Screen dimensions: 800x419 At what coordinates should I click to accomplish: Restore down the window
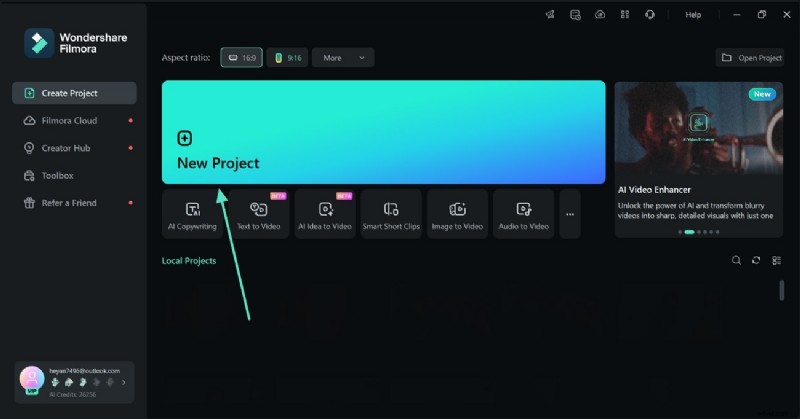pos(762,15)
